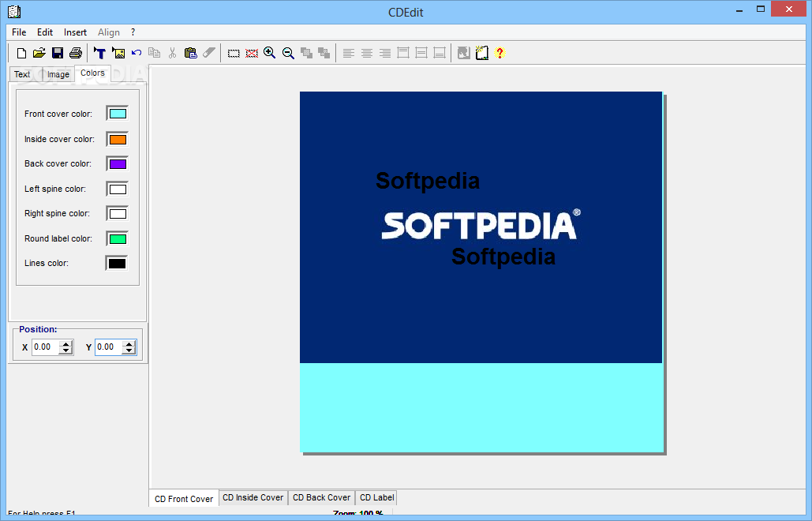
Task: Click the Copy toolbar icon
Action: tap(155, 53)
